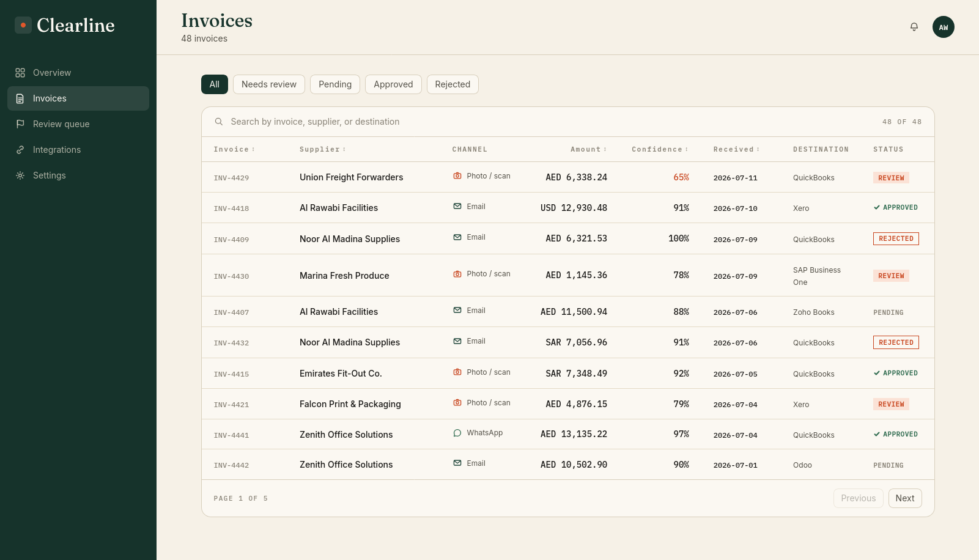Image resolution: width=979 pixels, height=560 pixels.
Task: Click SAP Business One destination
Action: pos(817,276)
